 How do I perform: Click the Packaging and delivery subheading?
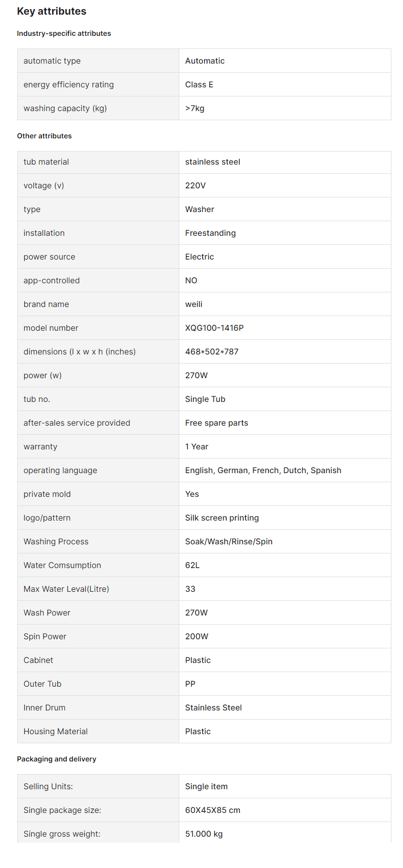57,759
